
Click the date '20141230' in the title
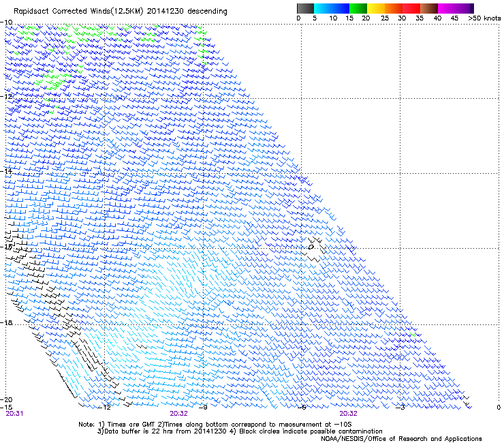pyautogui.click(x=166, y=11)
